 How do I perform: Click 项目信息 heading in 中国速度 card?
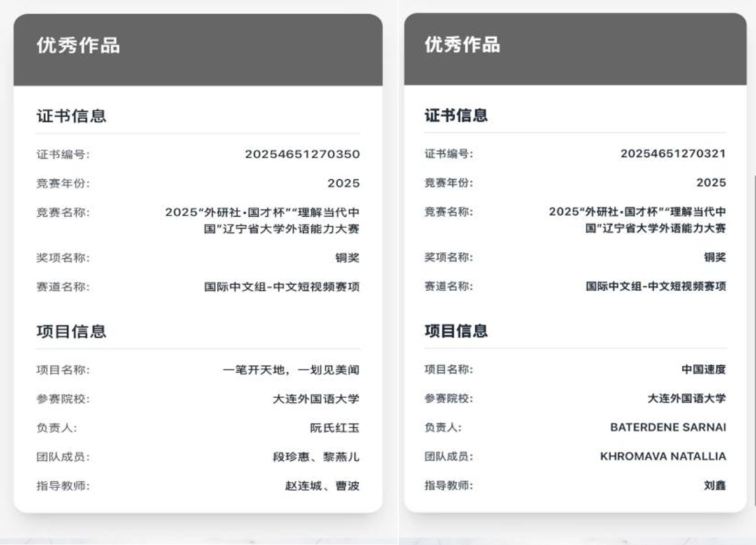[x=456, y=331]
